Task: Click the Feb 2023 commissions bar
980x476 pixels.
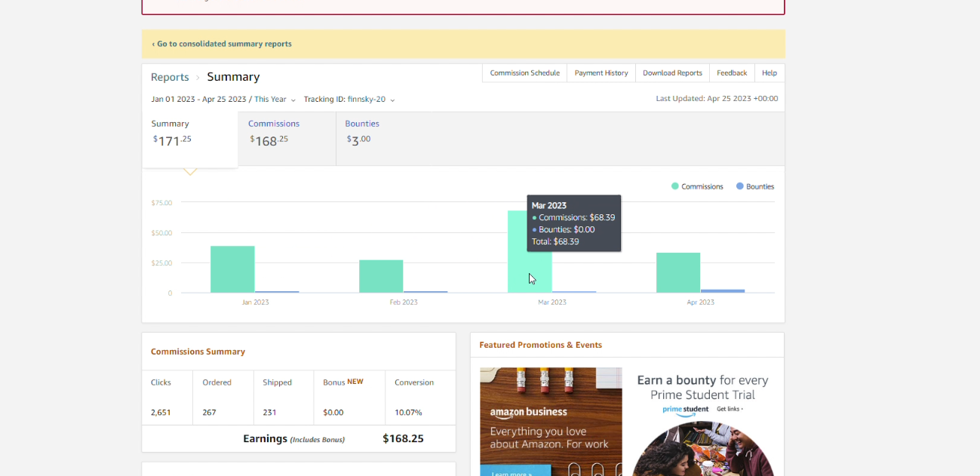Action: click(x=381, y=276)
